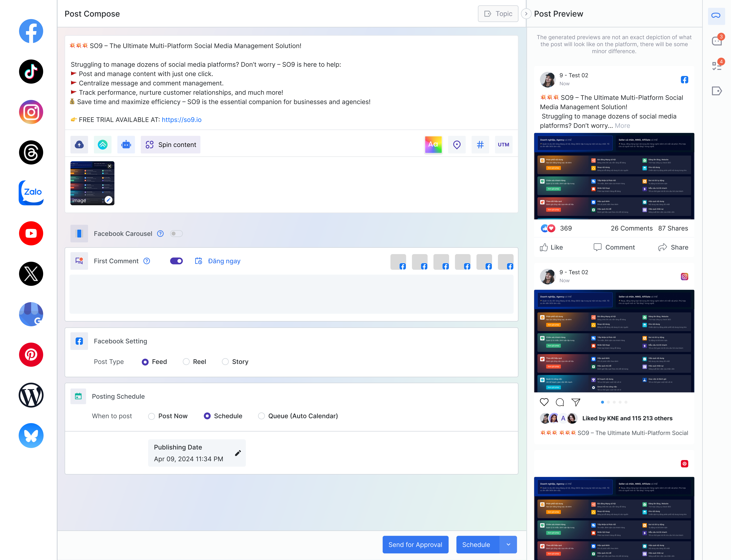Screen dimensions: 731x560
Task: Click Send for Approval
Action: pyautogui.click(x=415, y=545)
